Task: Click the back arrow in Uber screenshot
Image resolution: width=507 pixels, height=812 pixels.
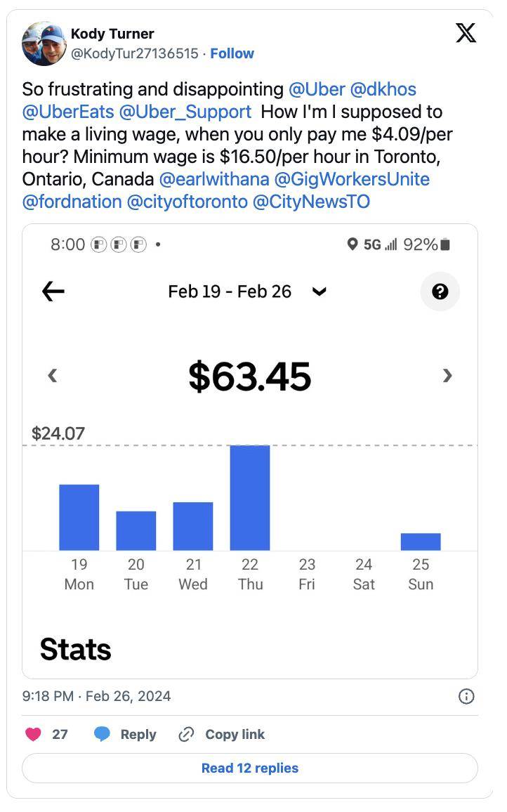Action: click(x=53, y=292)
